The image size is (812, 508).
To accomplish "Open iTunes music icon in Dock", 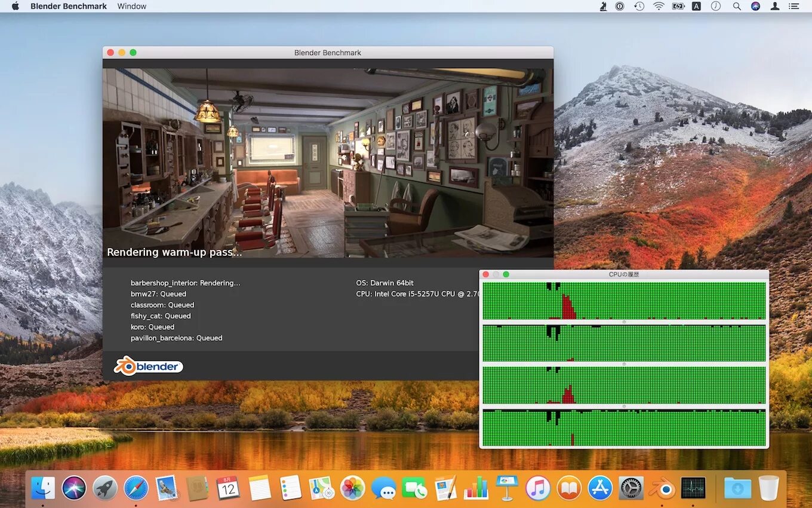I will pyautogui.click(x=538, y=488).
